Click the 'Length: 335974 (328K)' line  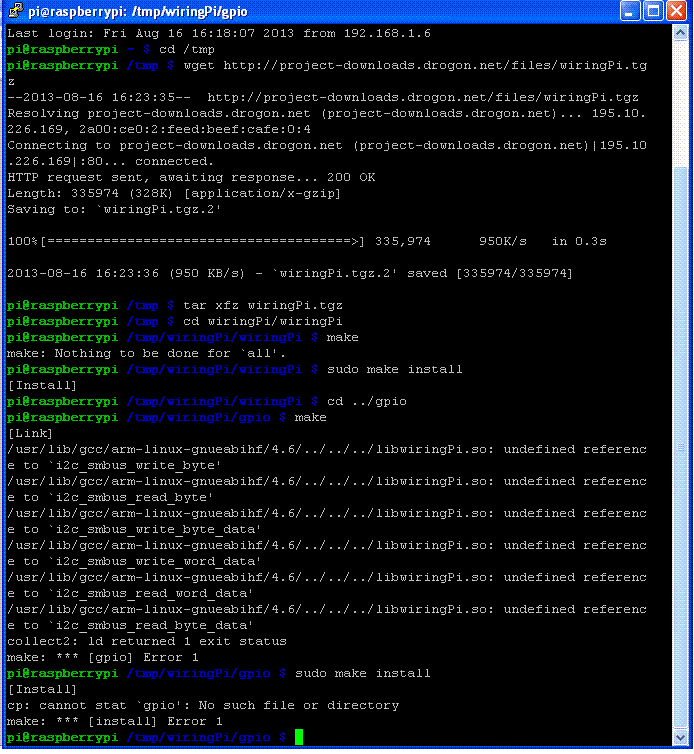[174, 193]
